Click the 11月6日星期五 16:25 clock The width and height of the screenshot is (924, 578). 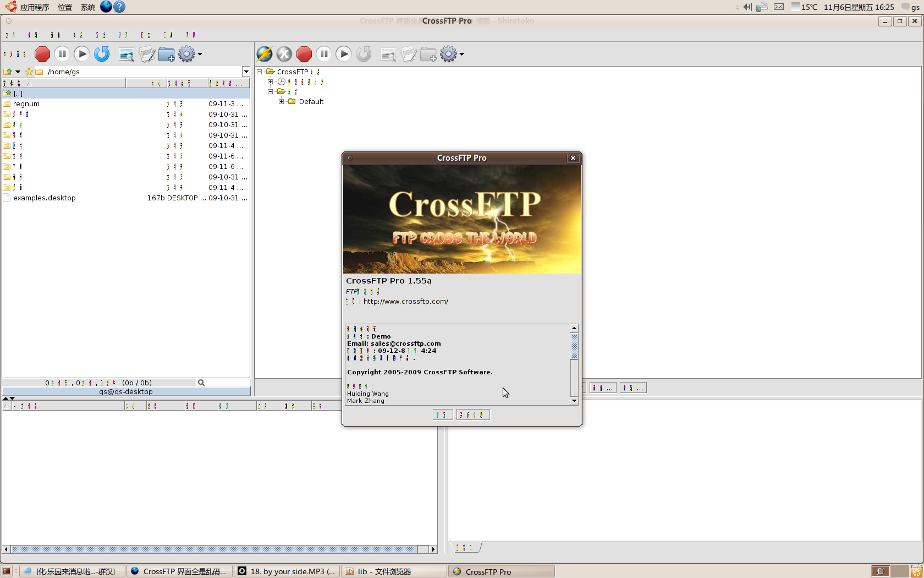coord(859,7)
